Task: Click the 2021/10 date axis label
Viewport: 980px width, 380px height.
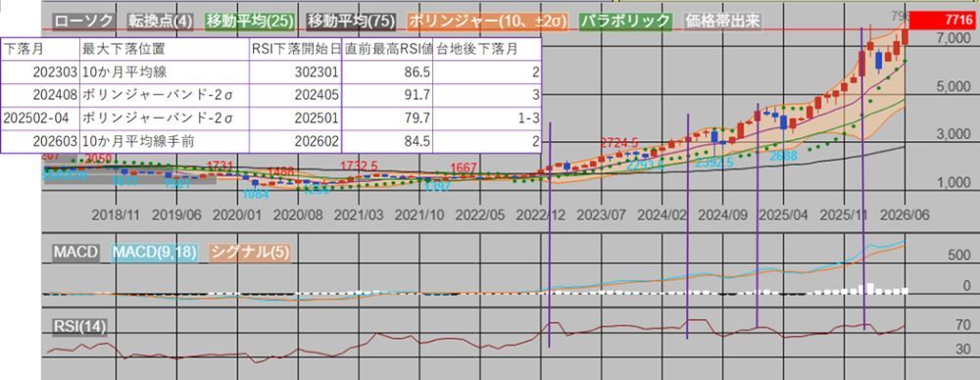Action: [418, 215]
